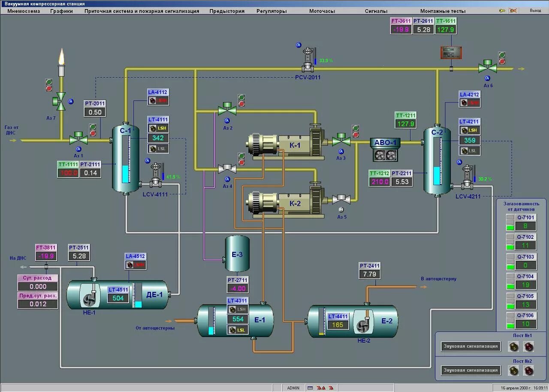
Task: Click the PT-2411 reading 7.79
Action: tap(369, 274)
